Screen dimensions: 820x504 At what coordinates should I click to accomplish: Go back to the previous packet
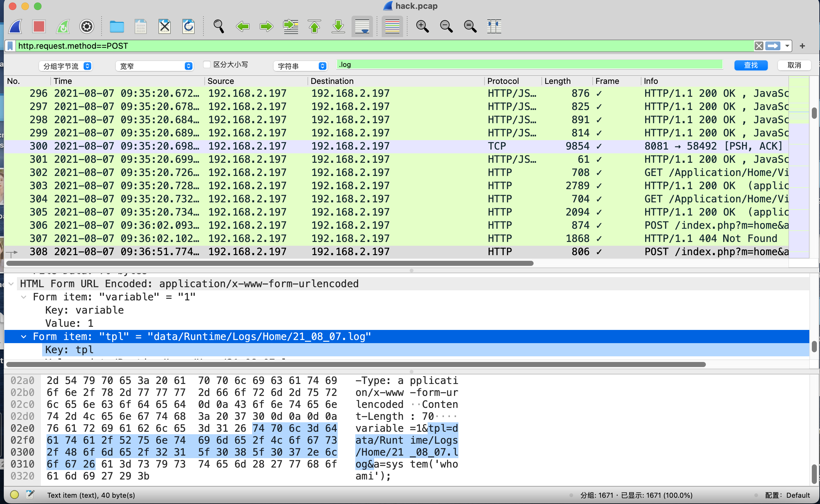(x=243, y=26)
